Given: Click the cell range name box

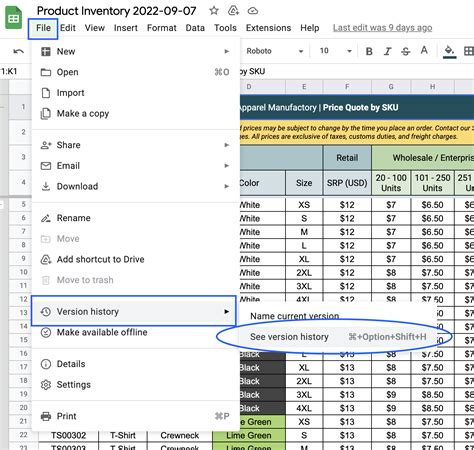Looking at the screenshot, I should [9, 71].
